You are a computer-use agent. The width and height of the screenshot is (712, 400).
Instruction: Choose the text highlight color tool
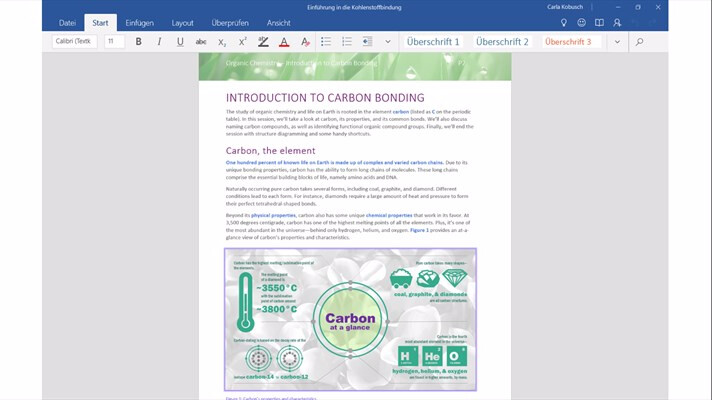point(263,42)
